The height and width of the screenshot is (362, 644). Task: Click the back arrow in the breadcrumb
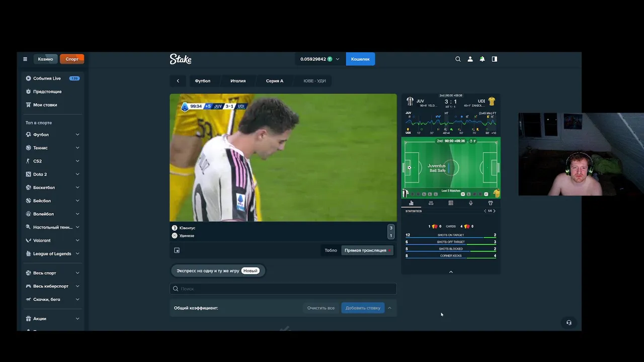(178, 81)
